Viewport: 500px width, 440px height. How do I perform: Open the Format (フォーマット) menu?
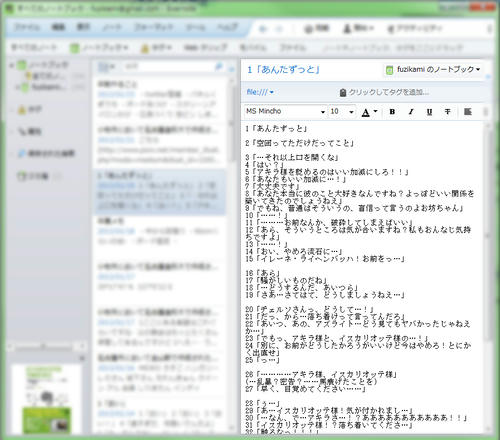tap(154, 27)
